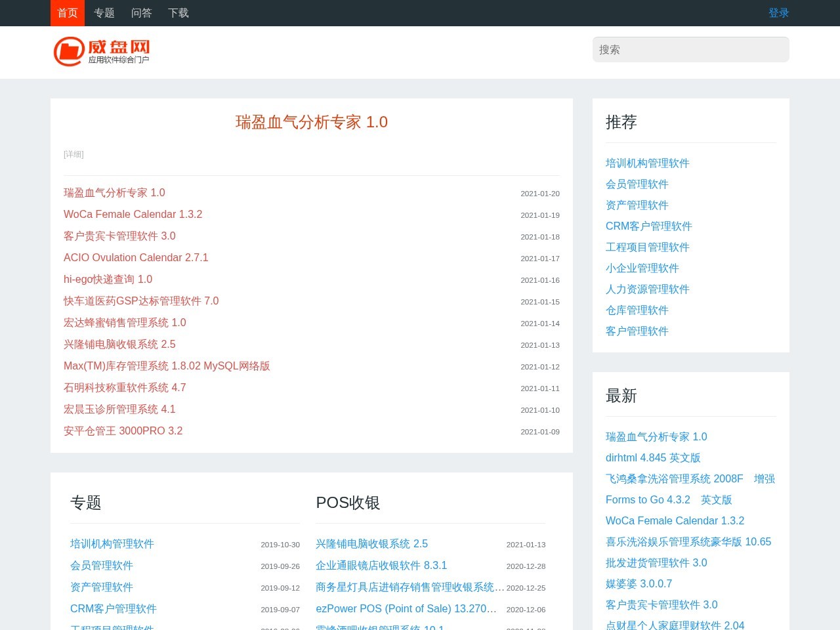Open Max(TM)库存管理系统 1.8.02 MySQL网络版
This screenshot has width=840, height=630.
(167, 366)
